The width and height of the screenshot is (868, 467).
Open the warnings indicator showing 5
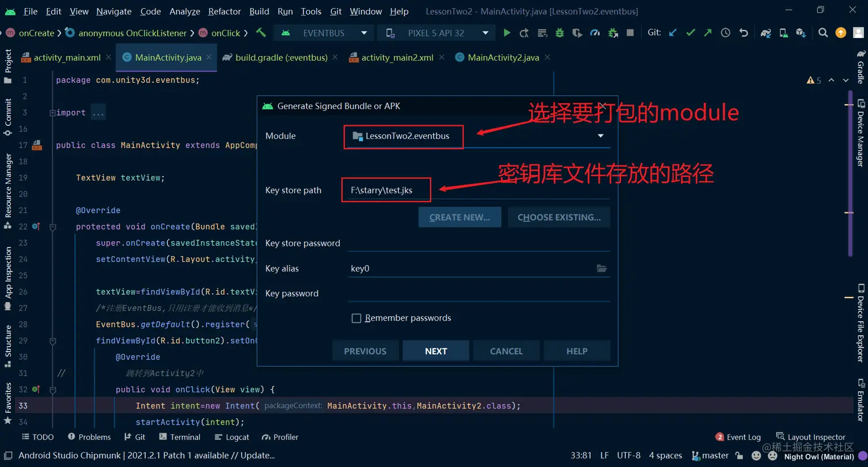coord(814,80)
